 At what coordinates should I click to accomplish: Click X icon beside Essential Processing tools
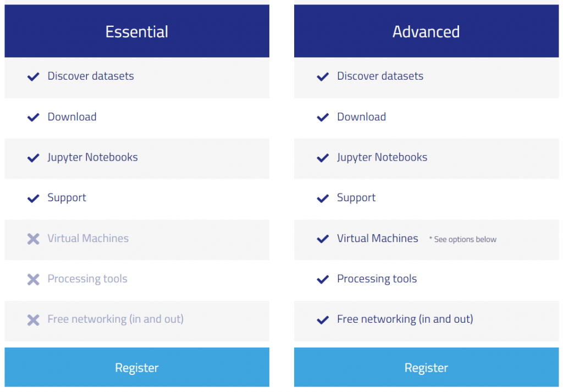pos(34,279)
